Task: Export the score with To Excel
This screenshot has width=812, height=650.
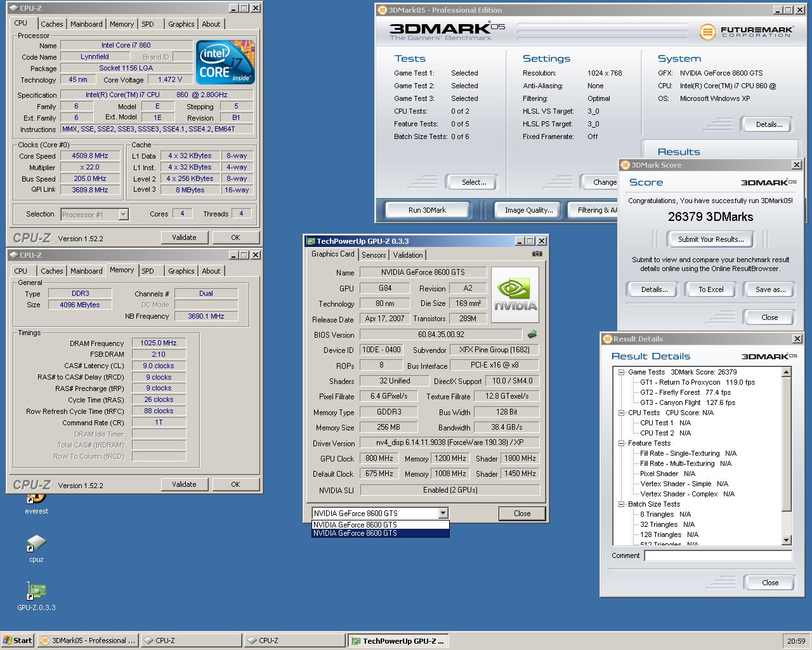Action: (x=710, y=289)
